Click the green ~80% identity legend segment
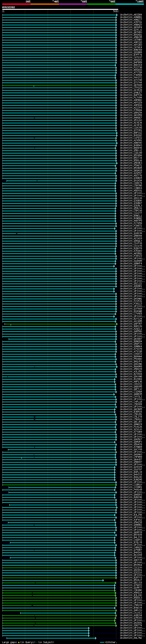 point(101,4)
